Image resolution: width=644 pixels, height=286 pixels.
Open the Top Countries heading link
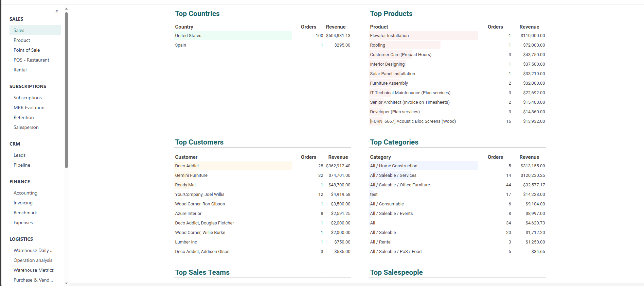[197, 14]
